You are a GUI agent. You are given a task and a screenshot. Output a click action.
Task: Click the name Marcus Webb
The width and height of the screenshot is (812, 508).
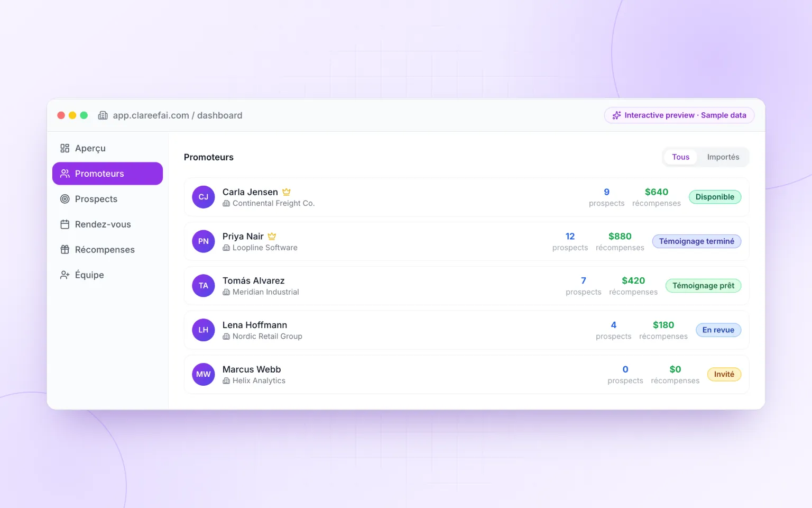tap(252, 369)
